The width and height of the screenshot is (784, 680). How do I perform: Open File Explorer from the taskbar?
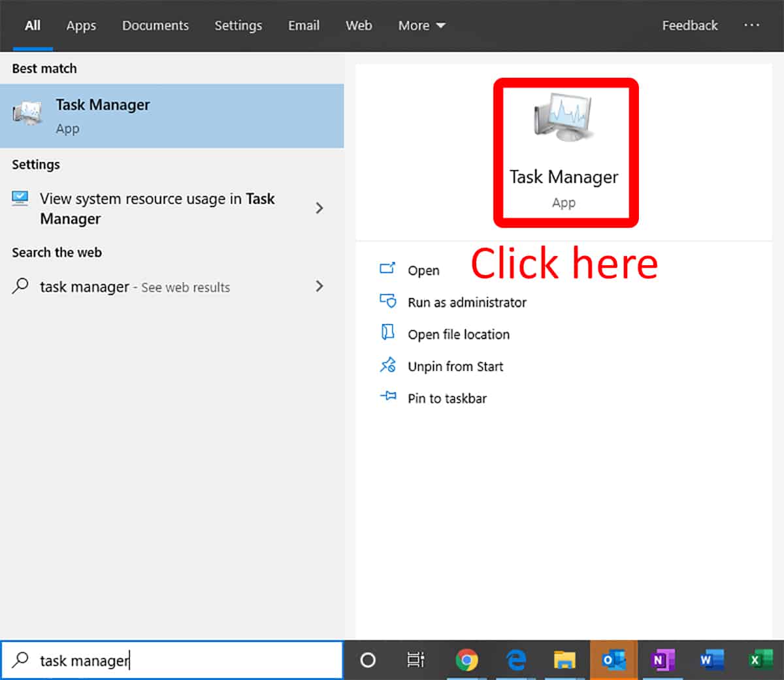point(564,660)
